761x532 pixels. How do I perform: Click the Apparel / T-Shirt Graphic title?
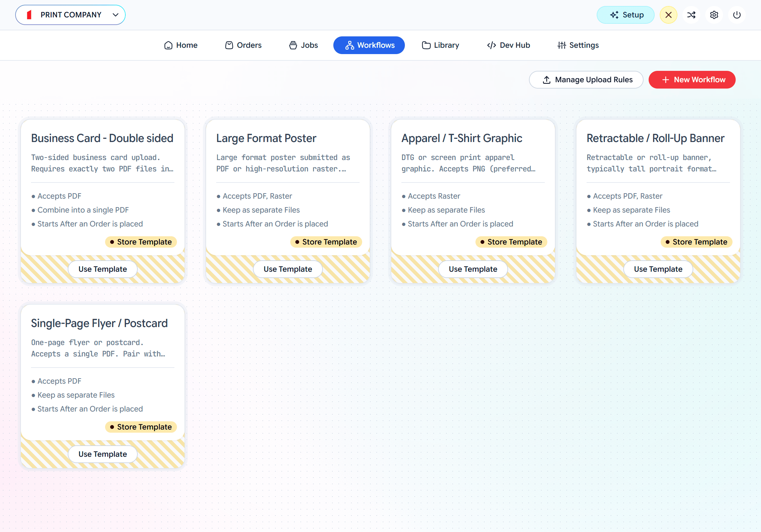(462, 138)
